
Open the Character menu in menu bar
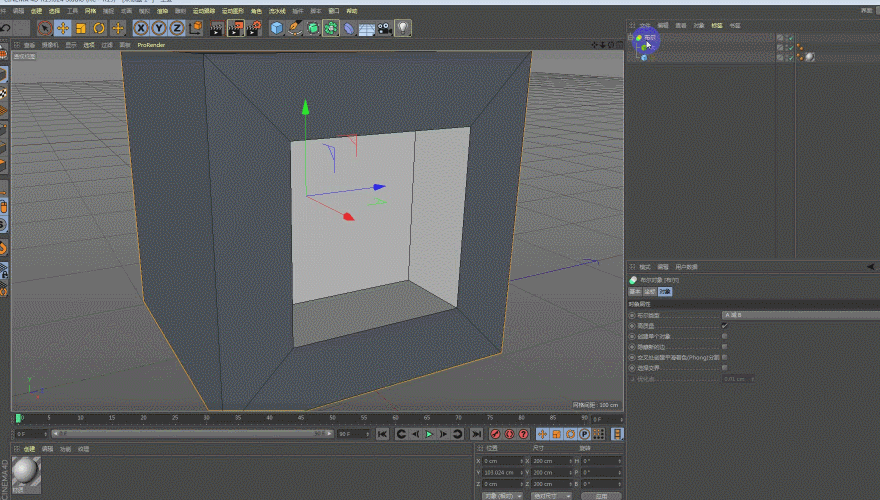pyautogui.click(x=256, y=11)
